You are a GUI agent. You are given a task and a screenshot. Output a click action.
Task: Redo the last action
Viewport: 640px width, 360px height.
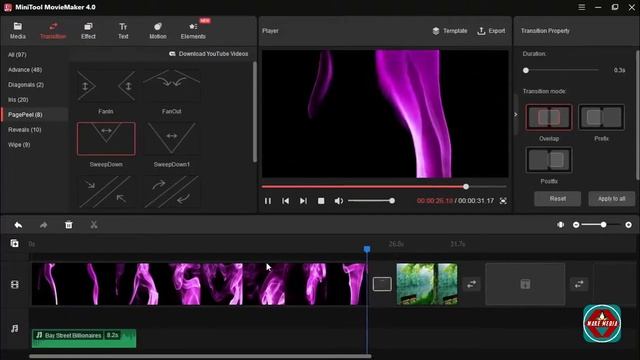43,225
